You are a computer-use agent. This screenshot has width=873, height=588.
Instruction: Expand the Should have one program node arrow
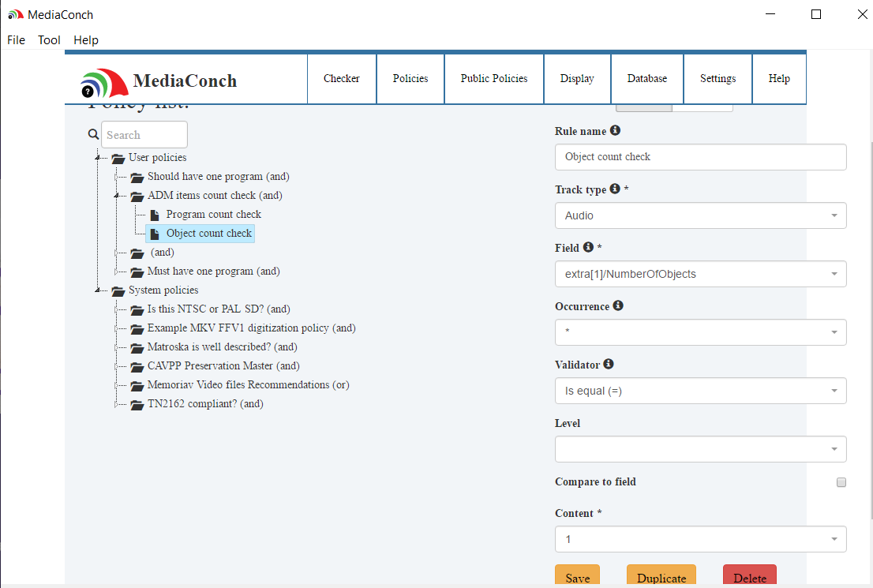116,177
